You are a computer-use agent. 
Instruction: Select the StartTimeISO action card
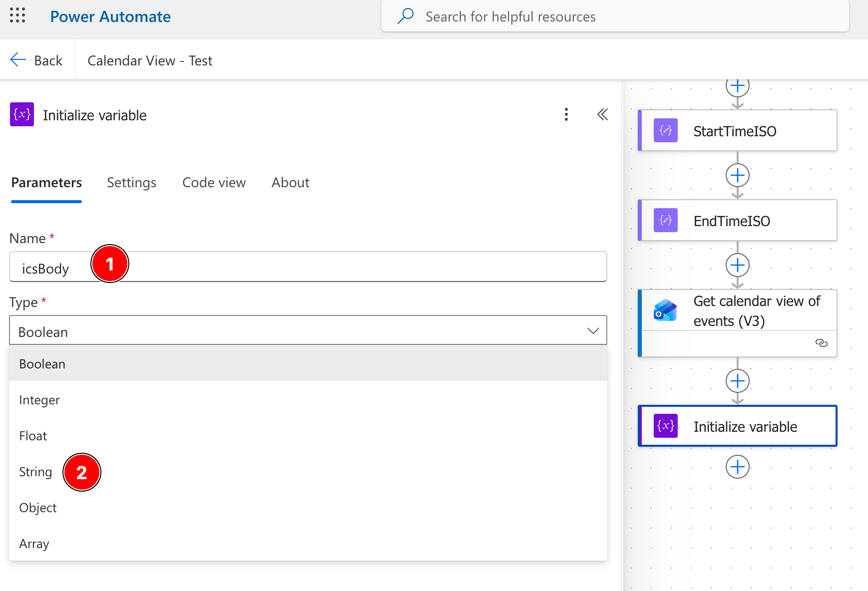[x=738, y=130]
